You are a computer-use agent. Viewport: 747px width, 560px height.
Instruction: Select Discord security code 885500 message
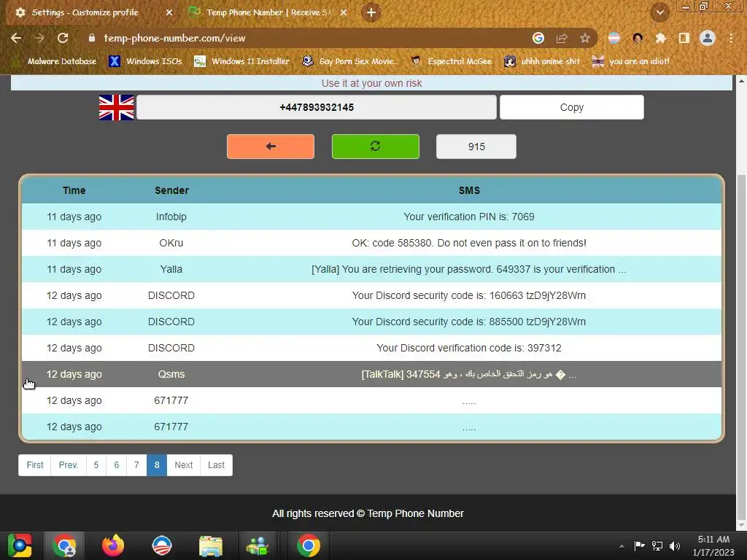pyautogui.click(x=371, y=322)
